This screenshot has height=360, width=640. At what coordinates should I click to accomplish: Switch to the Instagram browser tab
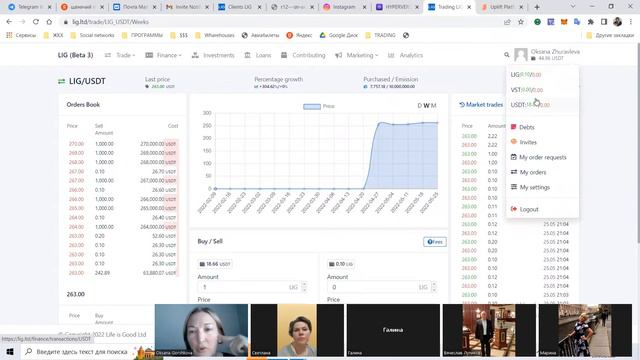tap(344, 7)
